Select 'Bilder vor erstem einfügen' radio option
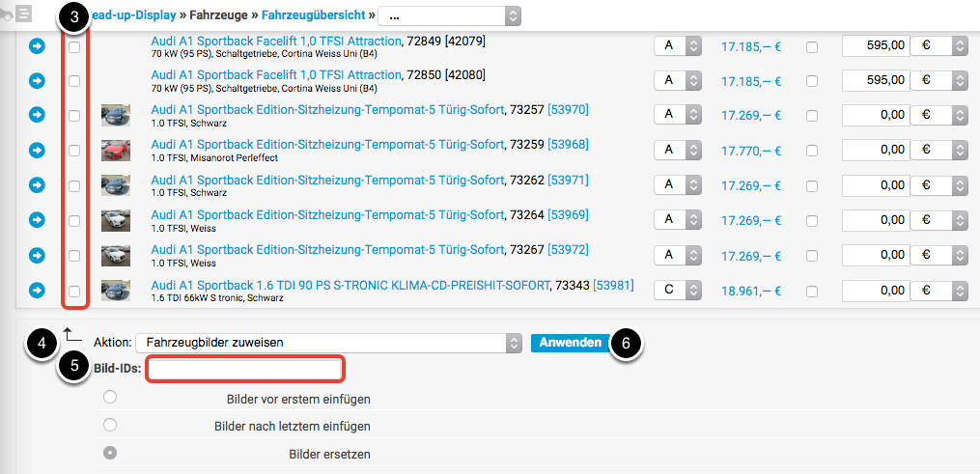Image resolution: width=980 pixels, height=474 pixels. pos(110,397)
